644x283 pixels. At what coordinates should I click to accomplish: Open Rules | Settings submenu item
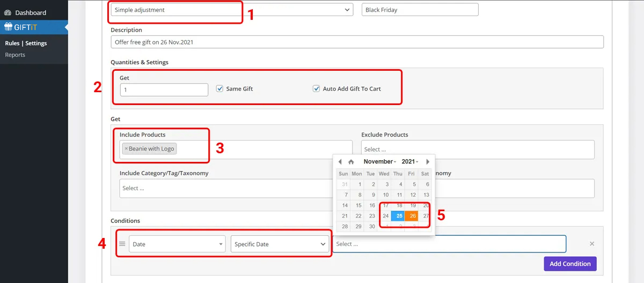(26, 43)
